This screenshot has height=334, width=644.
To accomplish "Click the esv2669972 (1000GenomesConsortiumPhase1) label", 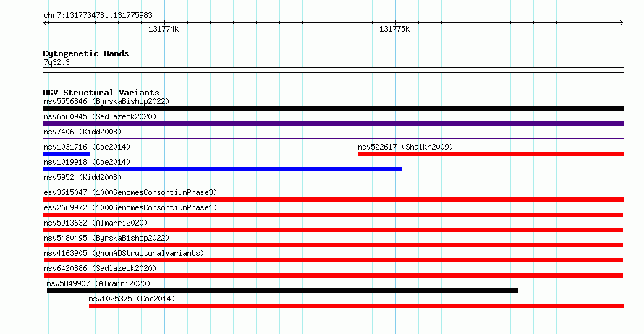I will (x=130, y=207).
